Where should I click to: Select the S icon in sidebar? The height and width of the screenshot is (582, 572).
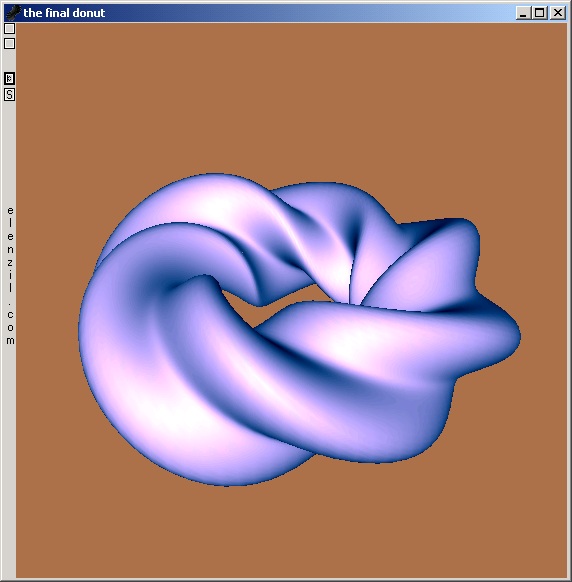(9, 95)
